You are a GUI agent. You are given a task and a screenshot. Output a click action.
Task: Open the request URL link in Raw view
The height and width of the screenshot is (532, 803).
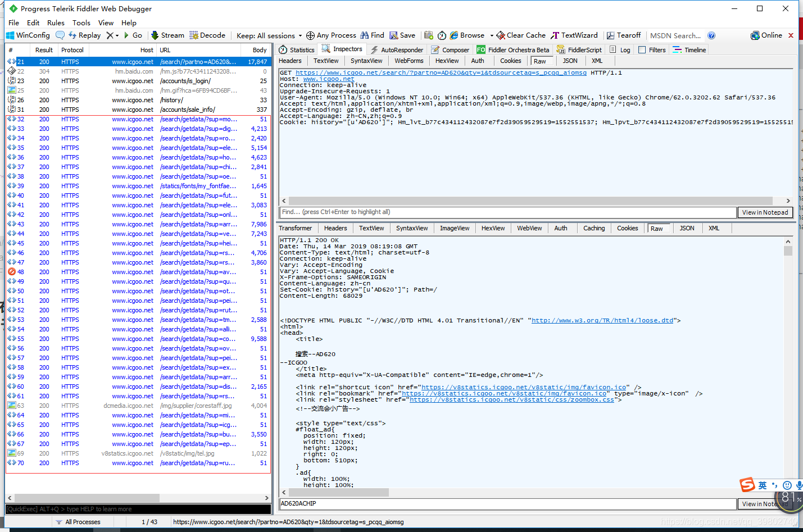(x=441, y=72)
